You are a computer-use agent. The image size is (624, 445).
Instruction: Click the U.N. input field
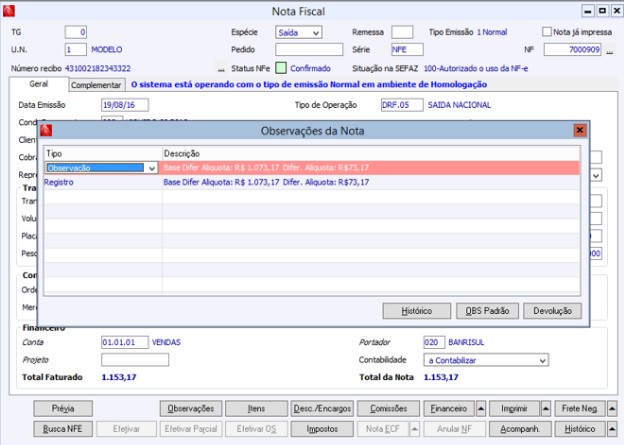[76, 49]
